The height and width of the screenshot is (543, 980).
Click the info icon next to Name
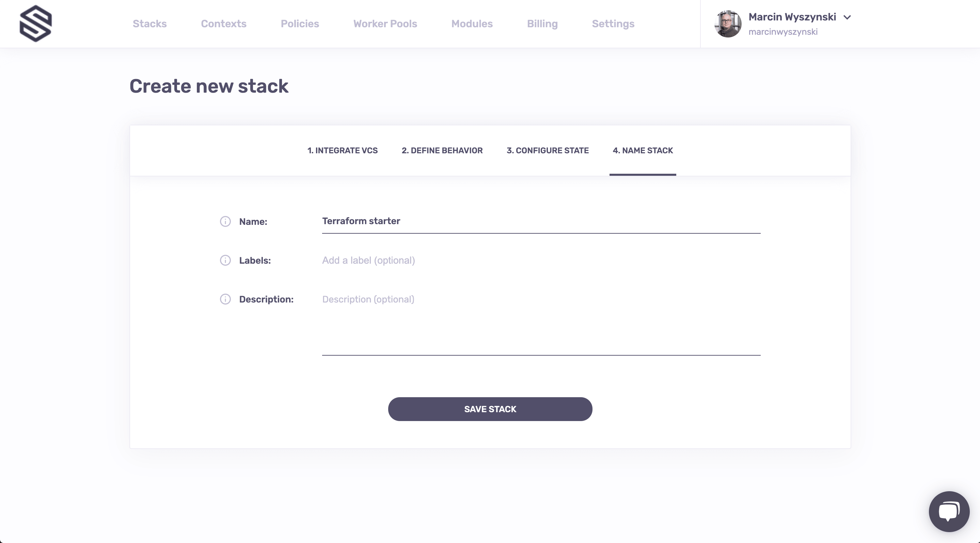click(x=225, y=221)
